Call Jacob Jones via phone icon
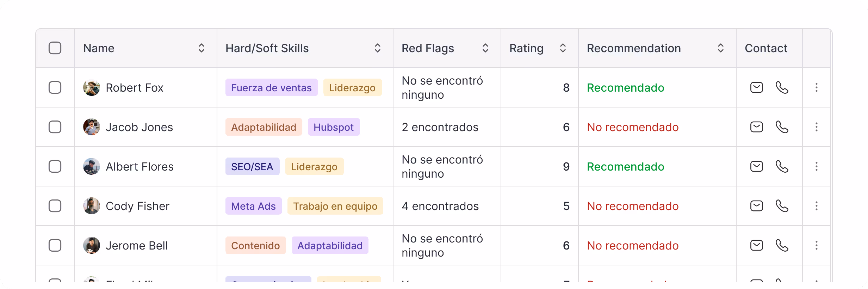The width and height of the screenshot is (868, 289). [x=782, y=127]
